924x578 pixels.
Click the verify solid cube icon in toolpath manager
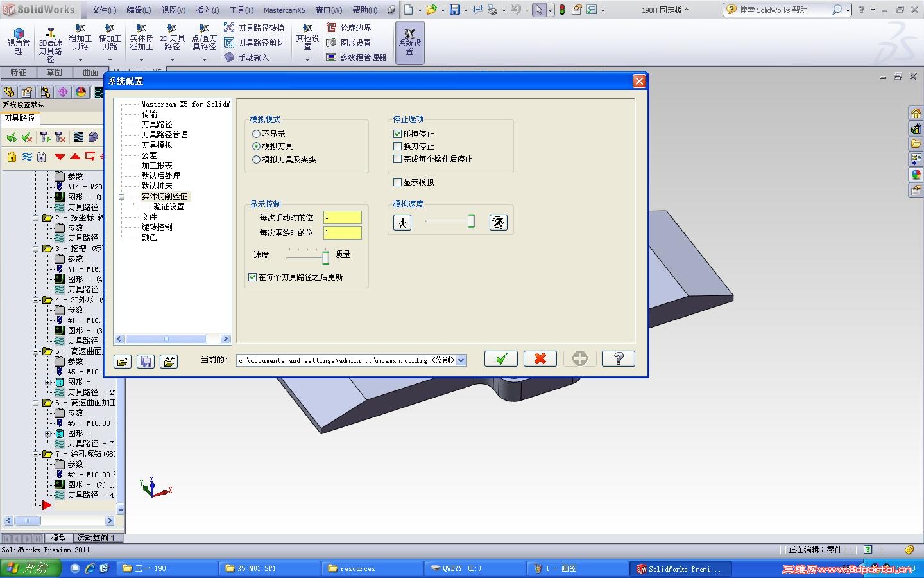(94, 137)
